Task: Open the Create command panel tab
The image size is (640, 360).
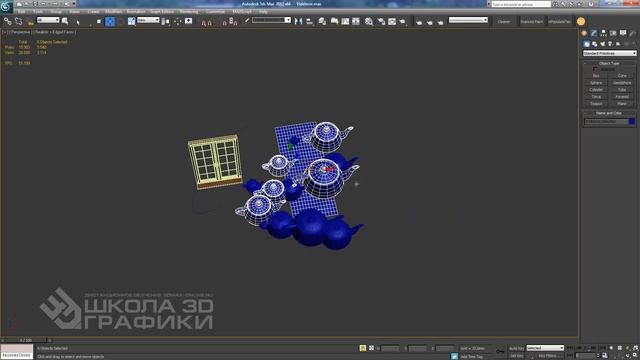Action: pyautogui.click(x=584, y=33)
